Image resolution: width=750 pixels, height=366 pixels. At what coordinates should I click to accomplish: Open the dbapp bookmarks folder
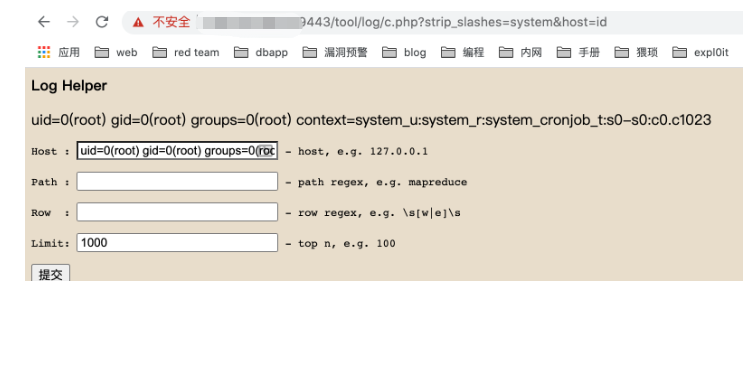[261, 52]
